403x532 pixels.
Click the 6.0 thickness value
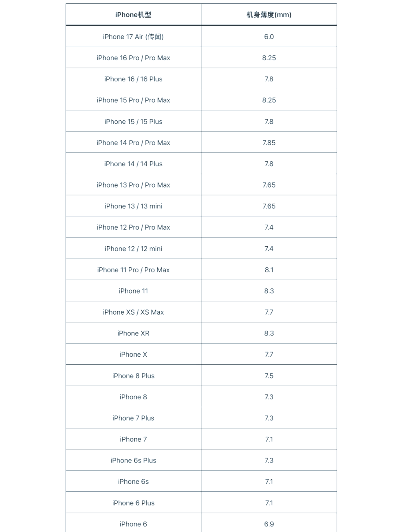269,37
